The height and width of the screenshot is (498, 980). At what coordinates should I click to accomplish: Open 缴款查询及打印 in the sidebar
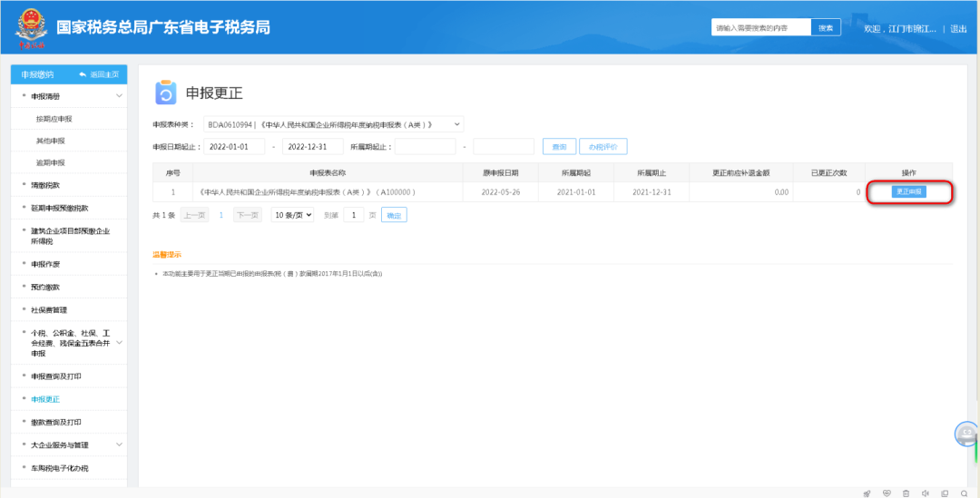[56, 423]
